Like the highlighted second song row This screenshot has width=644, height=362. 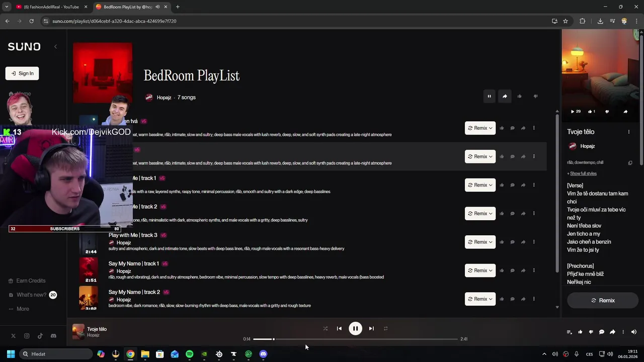pos(502,156)
